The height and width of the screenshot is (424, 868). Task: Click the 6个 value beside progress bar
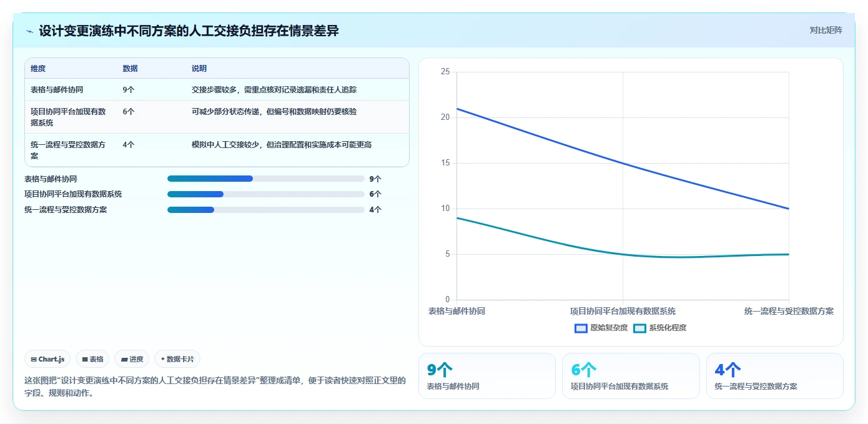point(375,194)
